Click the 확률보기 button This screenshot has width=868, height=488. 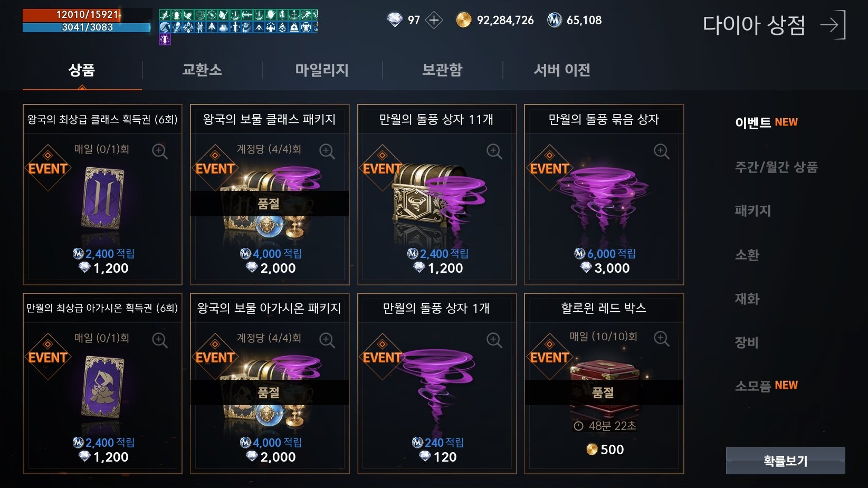(x=786, y=461)
